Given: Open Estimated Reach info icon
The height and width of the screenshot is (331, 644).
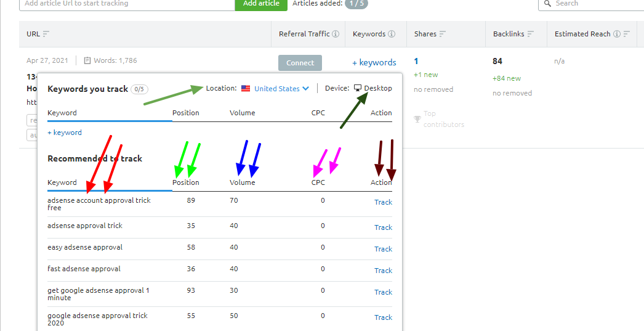Looking at the screenshot, I should [617, 34].
